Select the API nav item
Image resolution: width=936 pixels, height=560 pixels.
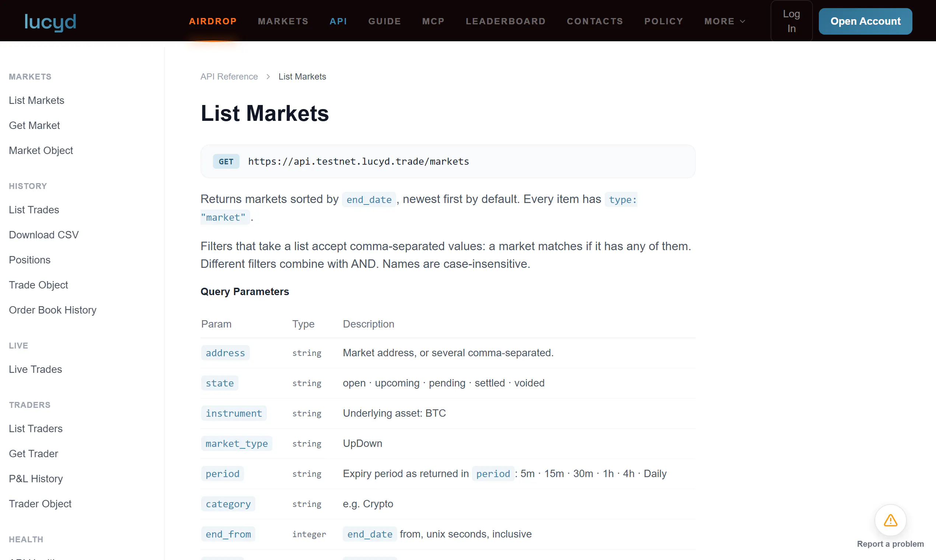[x=338, y=21]
